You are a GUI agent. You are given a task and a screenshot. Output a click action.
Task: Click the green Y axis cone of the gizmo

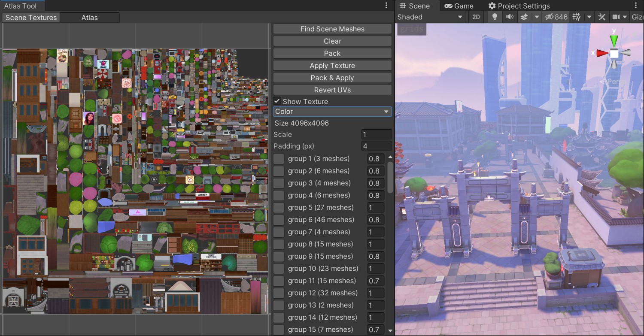(614, 41)
